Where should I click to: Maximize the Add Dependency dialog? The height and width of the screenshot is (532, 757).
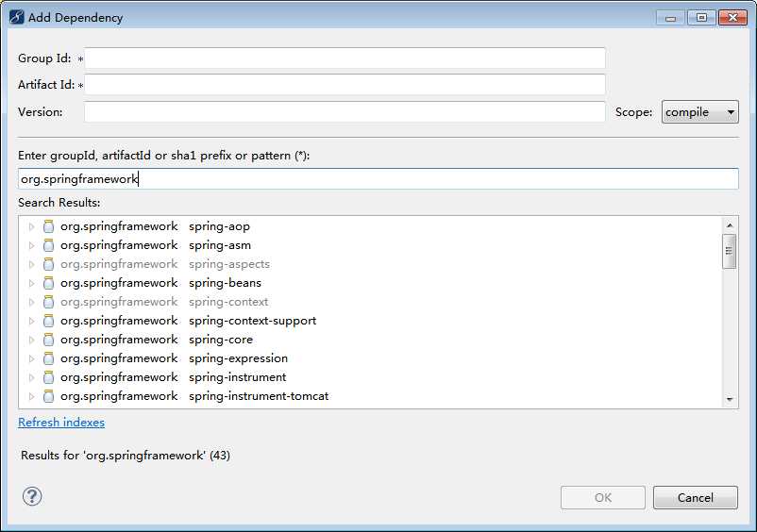(701, 18)
